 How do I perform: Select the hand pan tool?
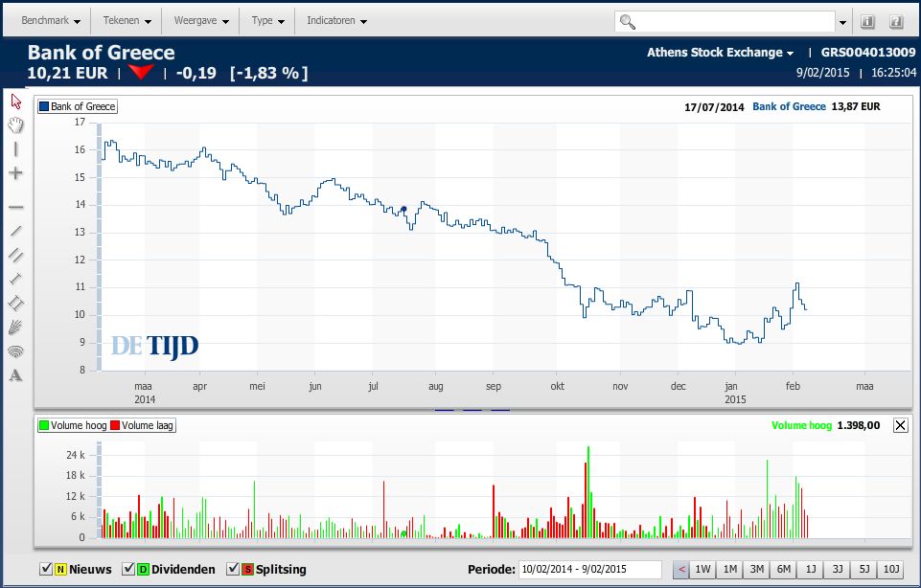(x=15, y=124)
